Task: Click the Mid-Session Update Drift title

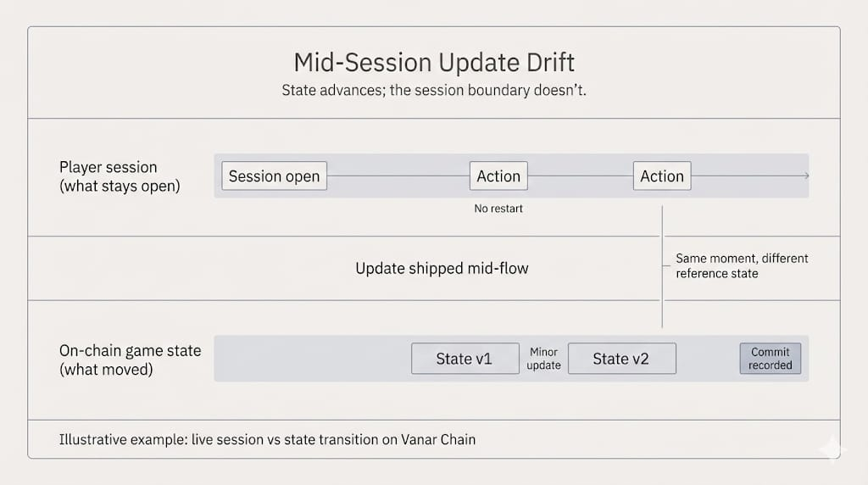Action: (434, 63)
